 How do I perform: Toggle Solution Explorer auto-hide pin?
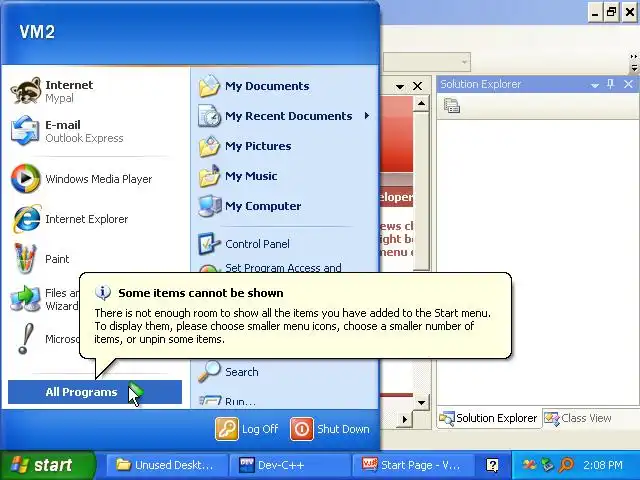point(611,84)
